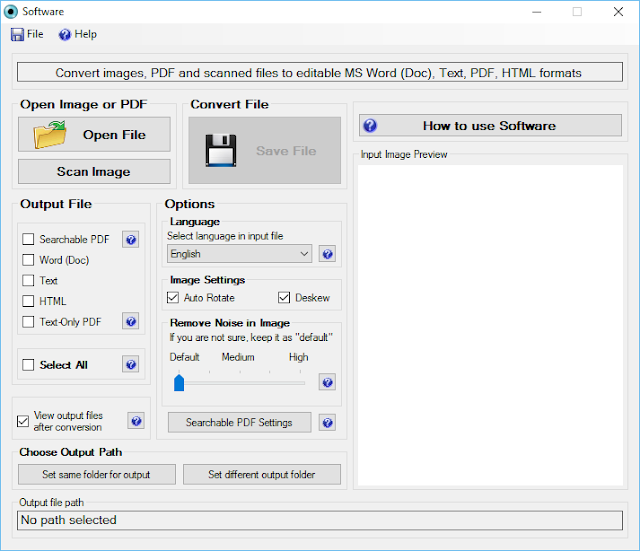
Task: Check the Text-Only PDF option
Action: coord(28,322)
